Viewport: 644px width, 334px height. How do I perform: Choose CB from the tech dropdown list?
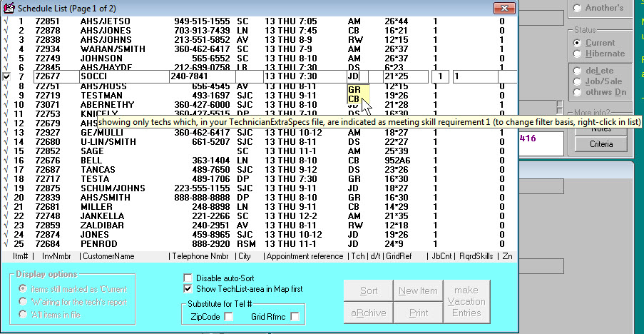[354, 99]
